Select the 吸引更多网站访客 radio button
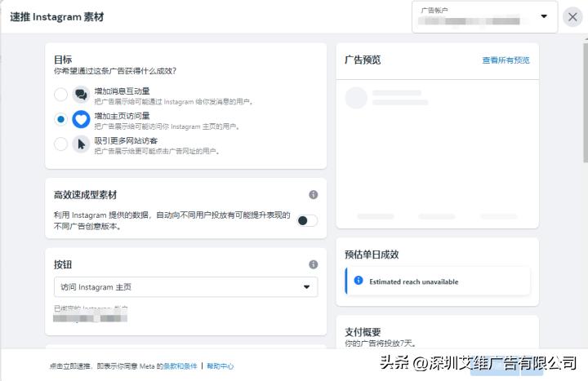 coord(60,144)
